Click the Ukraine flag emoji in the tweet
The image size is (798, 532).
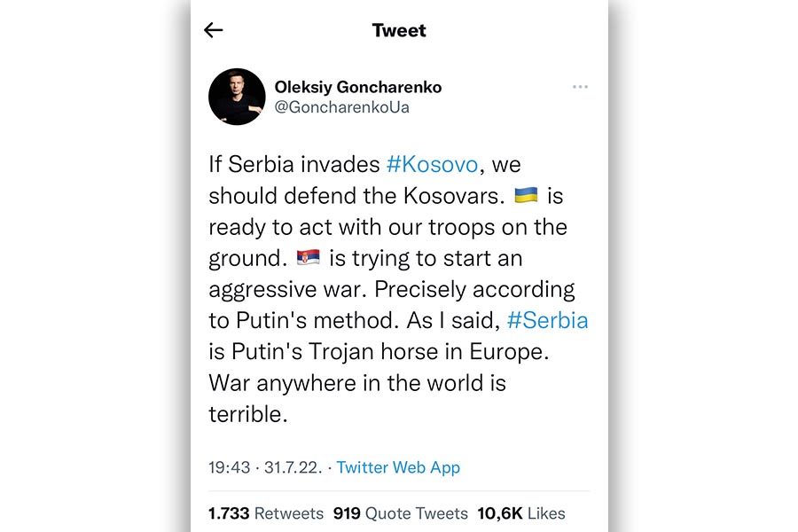pyautogui.click(x=527, y=195)
